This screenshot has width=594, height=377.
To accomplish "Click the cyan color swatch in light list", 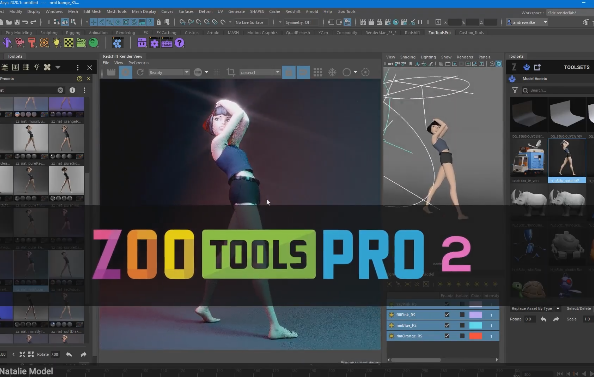I will coord(475,325).
